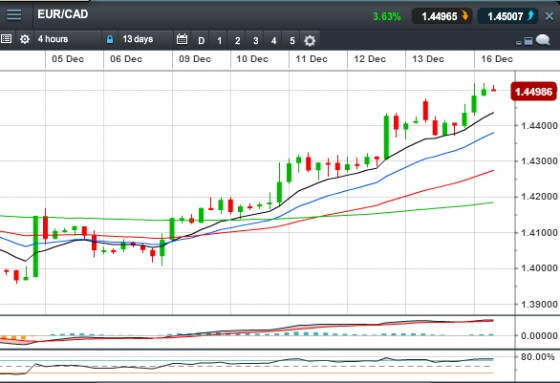
Task: Click the 13 Dec date label
Action: (428, 59)
